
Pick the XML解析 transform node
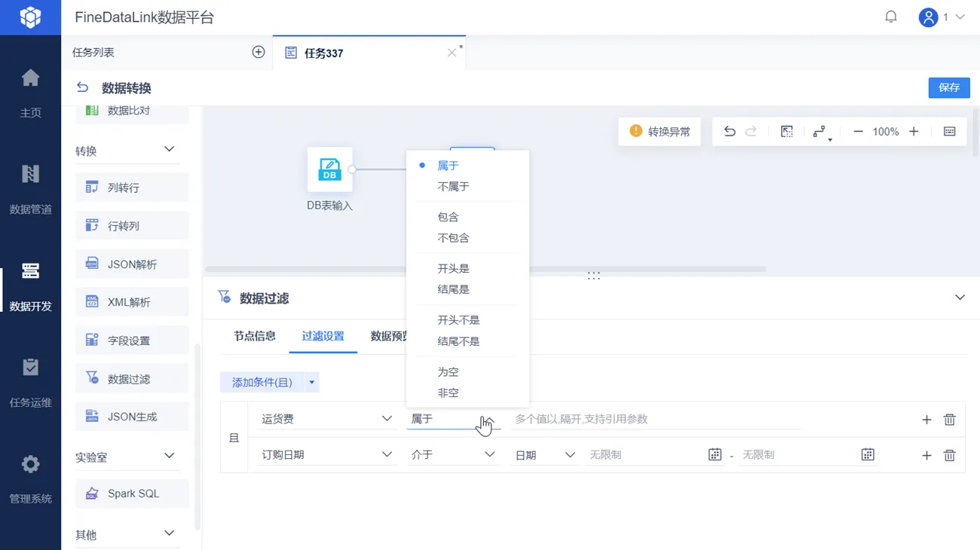click(x=131, y=301)
